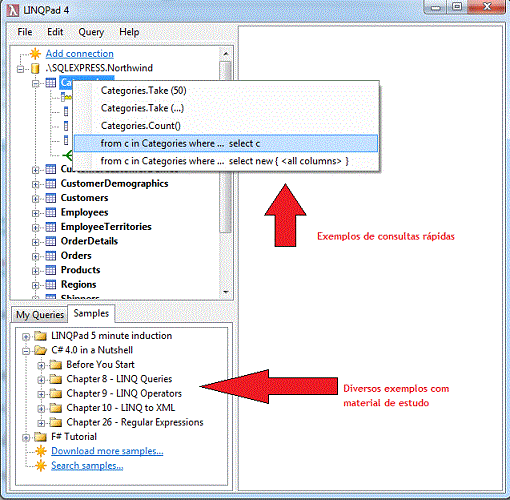Open the Query menu
Screen dimensions: 510x500
(x=91, y=32)
